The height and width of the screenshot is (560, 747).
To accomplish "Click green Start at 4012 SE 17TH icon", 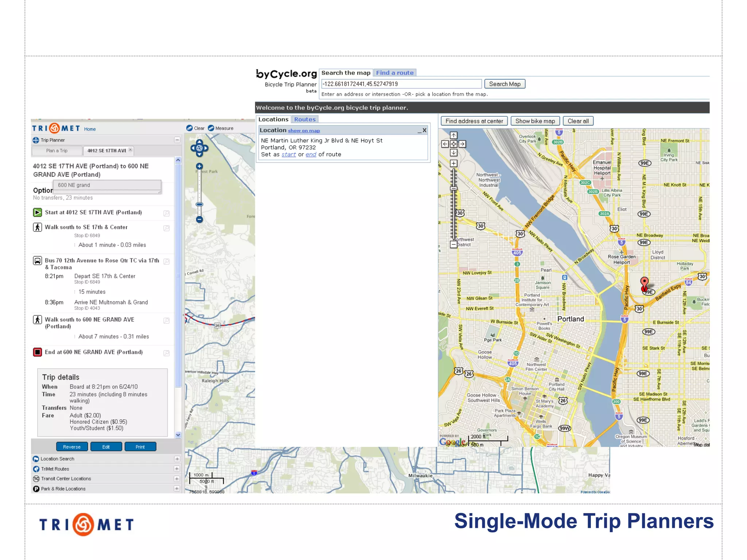I will pyautogui.click(x=37, y=212).
